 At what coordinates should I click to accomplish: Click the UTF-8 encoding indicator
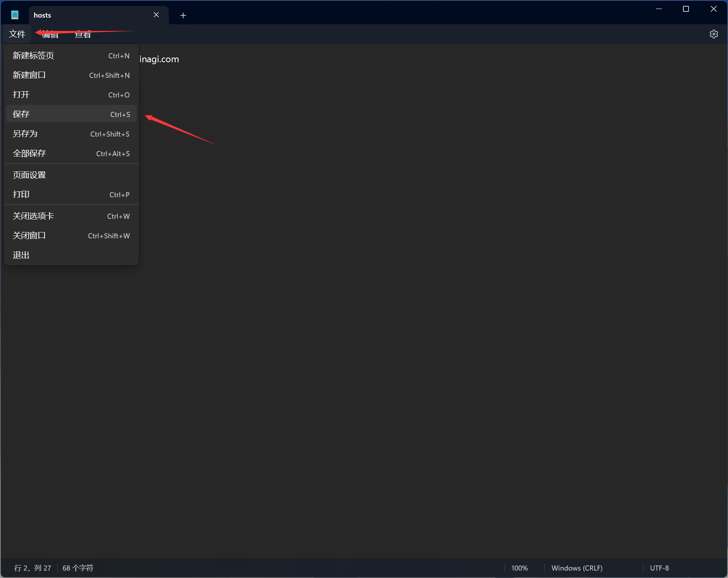coord(660,568)
